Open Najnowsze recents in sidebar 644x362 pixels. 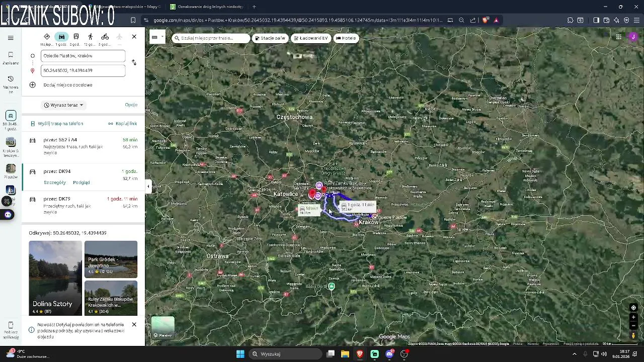coord(11,84)
